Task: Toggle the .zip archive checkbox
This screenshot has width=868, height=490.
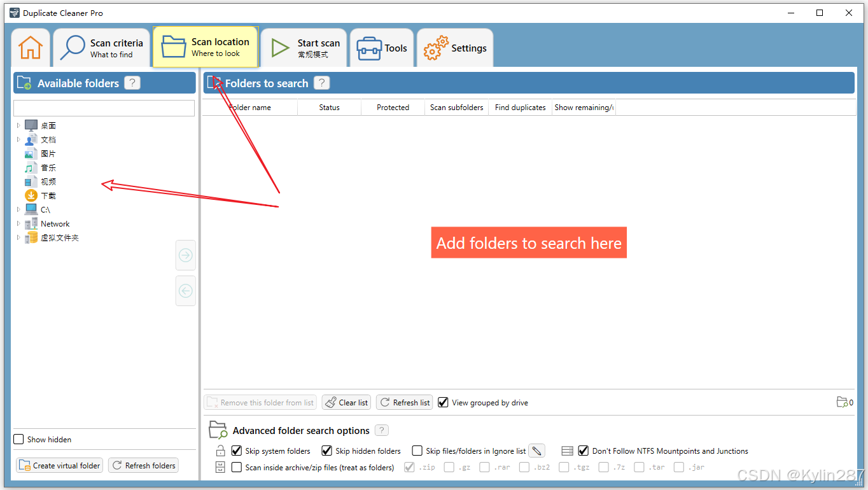Action: click(409, 467)
